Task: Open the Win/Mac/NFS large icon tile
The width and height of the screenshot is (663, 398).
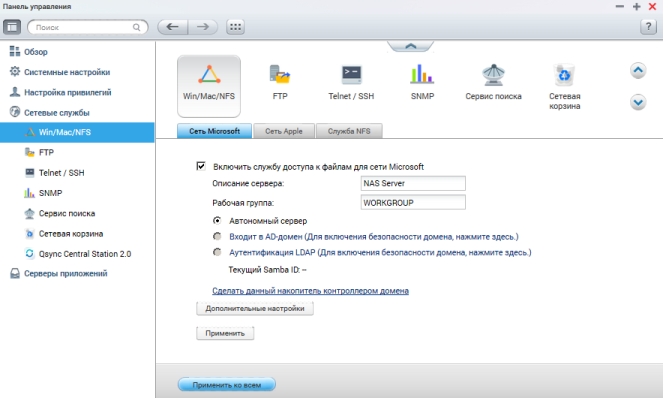Action: tap(209, 86)
